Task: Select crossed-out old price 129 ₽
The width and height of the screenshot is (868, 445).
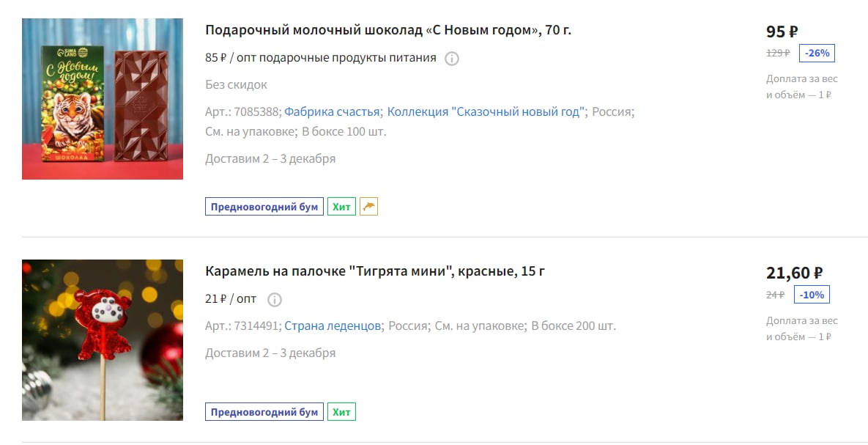Action: click(x=778, y=54)
